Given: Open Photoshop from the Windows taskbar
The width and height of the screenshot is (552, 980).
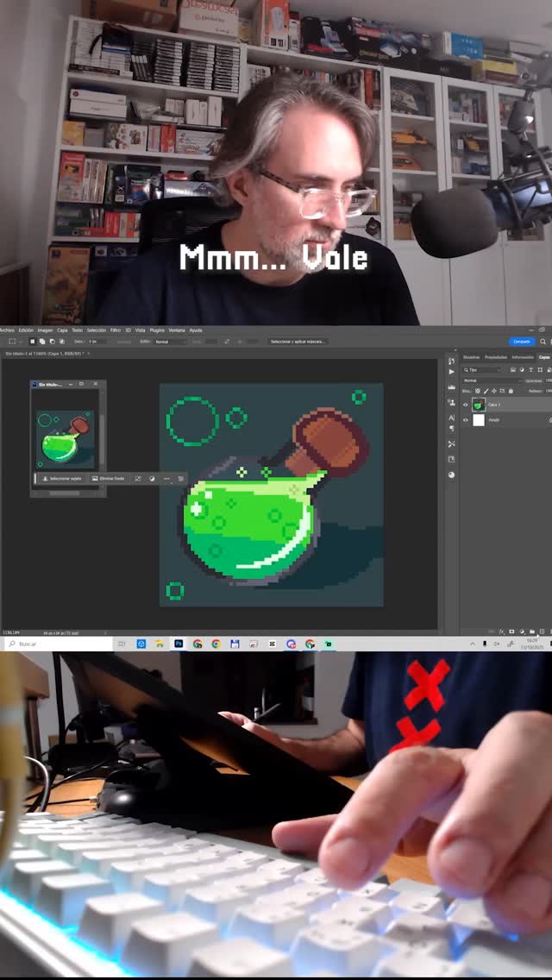Looking at the screenshot, I should [179, 644].
